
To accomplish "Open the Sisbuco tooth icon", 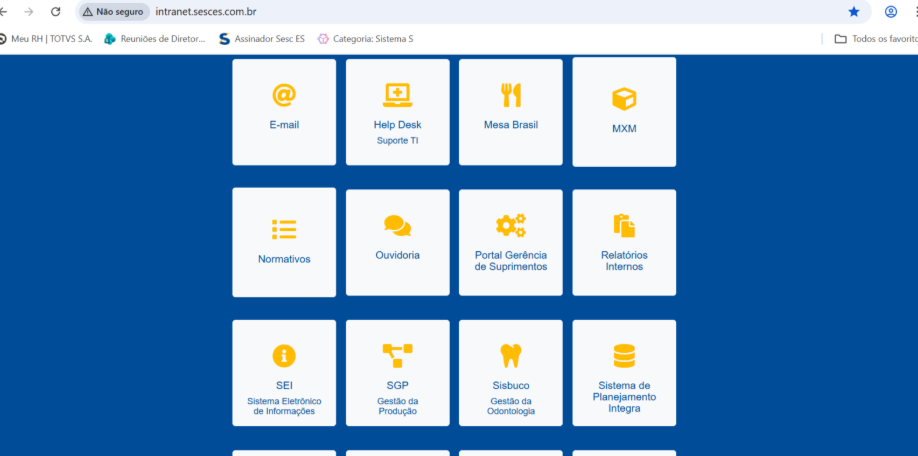I will [x=510, y=355].
